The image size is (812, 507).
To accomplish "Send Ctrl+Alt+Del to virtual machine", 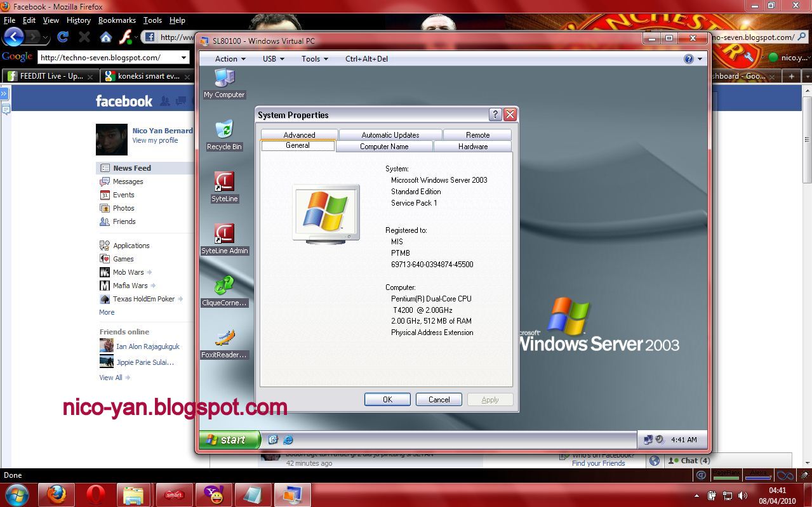I will click(366, 59).
